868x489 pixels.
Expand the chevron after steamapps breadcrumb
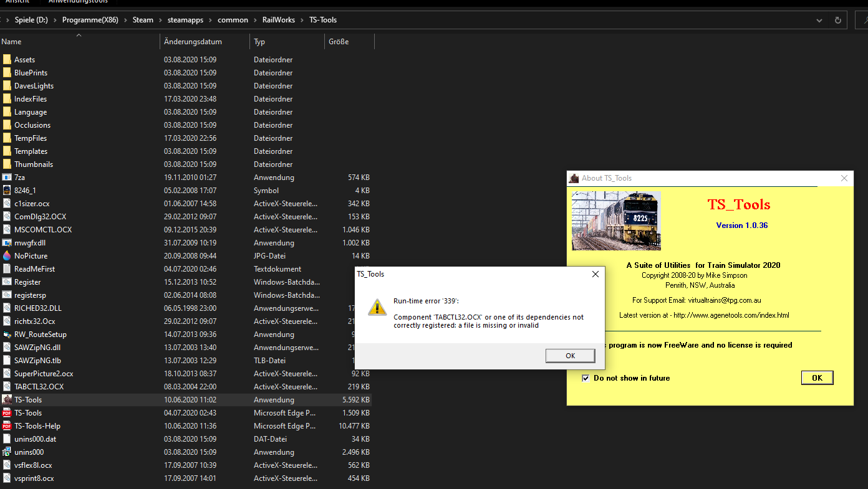(x=210, y=20)
